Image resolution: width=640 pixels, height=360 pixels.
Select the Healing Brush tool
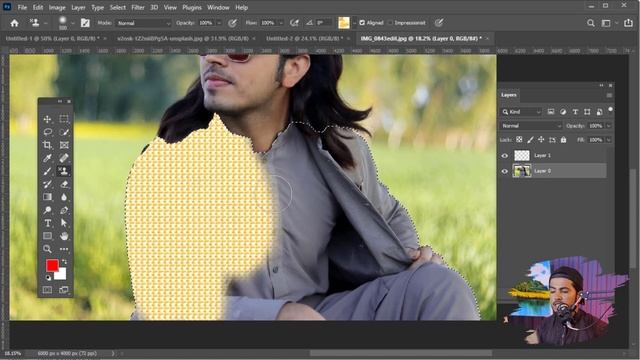click(x=64, y=158)
